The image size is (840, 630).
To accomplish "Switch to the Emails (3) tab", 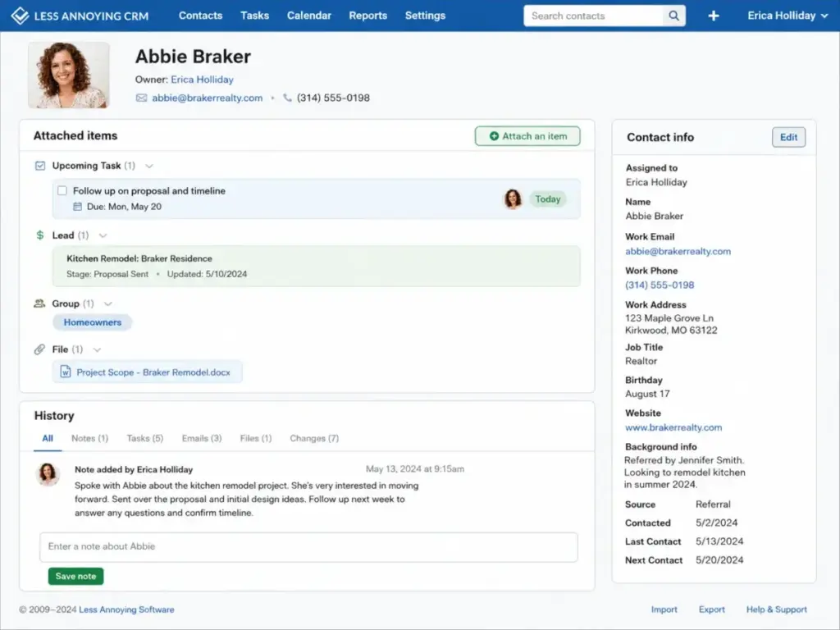I will [202, 438].
